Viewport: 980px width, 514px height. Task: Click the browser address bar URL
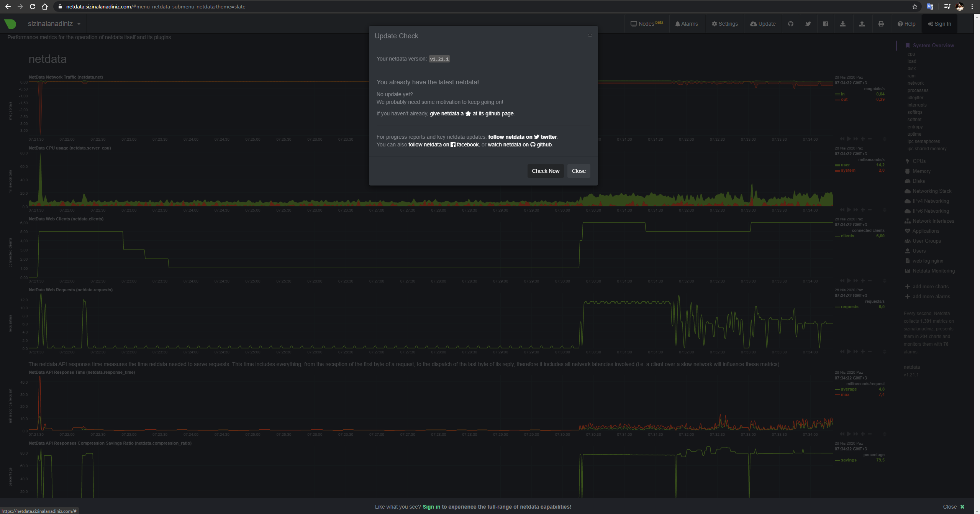[x=156, y=7]
